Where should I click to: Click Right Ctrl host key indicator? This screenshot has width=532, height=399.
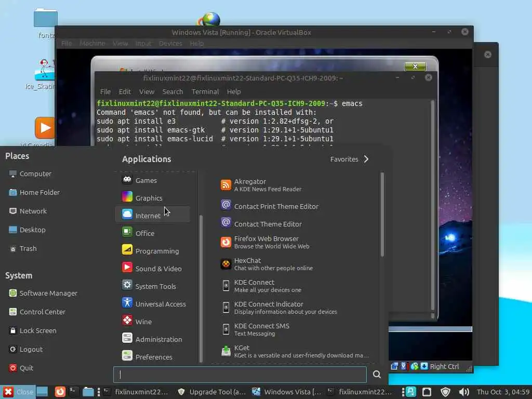444,366
